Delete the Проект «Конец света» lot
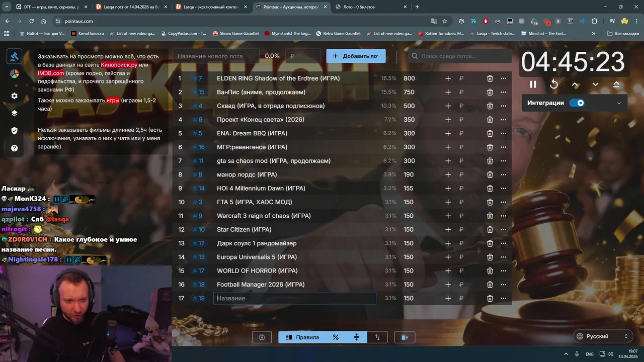The height and width of the screenshot is (362, 644). (x=490, y=120)
